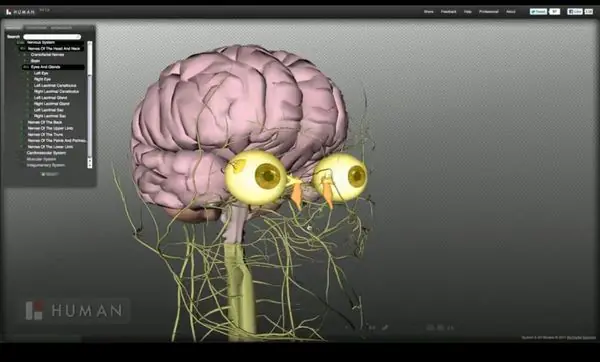This screenshot has height=362, width=600.
Task: Select Muscular System in the tree
Action: coord(41,159)
